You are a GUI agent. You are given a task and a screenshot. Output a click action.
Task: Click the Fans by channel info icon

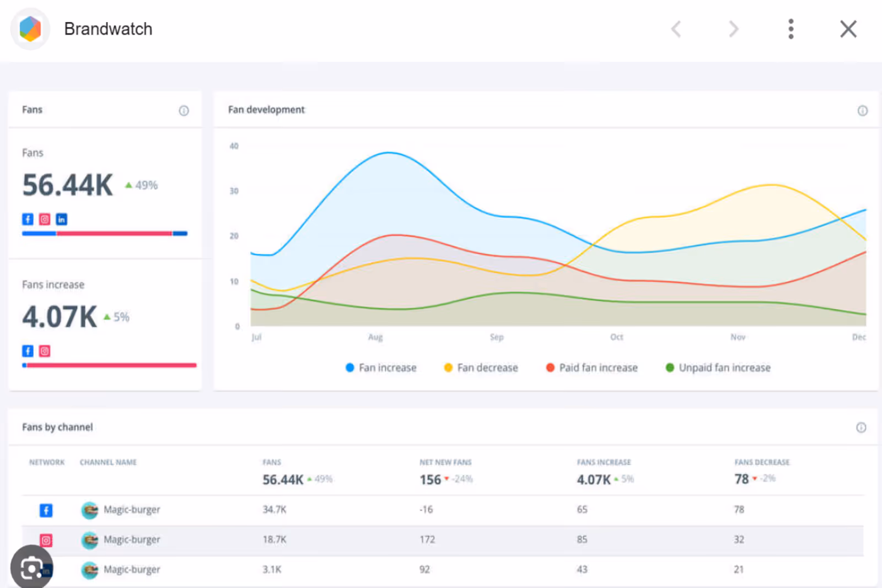(861, 428)
